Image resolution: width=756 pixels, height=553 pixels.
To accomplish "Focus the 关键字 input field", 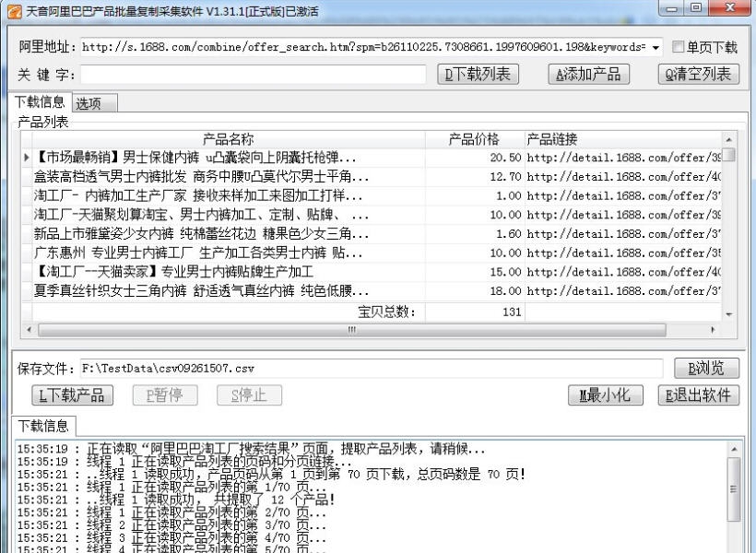I will coord(253,75).
